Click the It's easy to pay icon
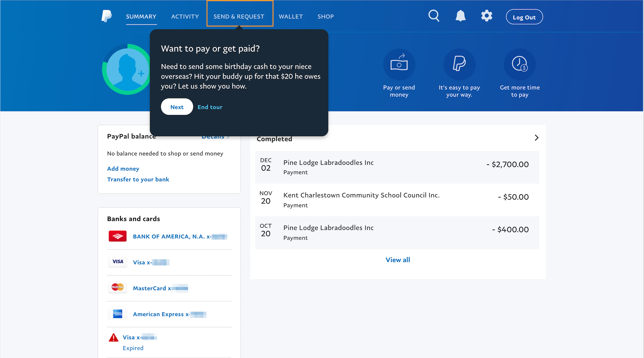Image resolution: width=644 pixels, height=358 pixels. pyautogui.click(x=459, y=64)
